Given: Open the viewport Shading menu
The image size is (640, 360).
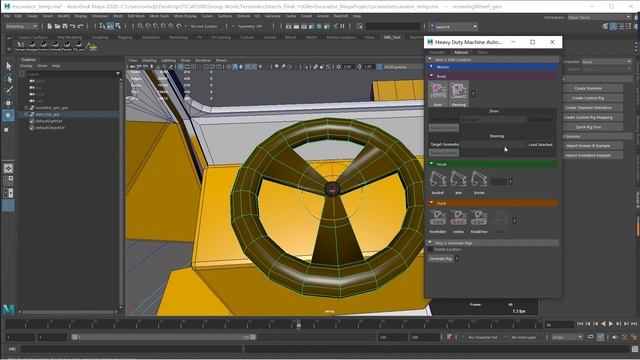Looking at the screenshot, I should [x=149, y=60].
